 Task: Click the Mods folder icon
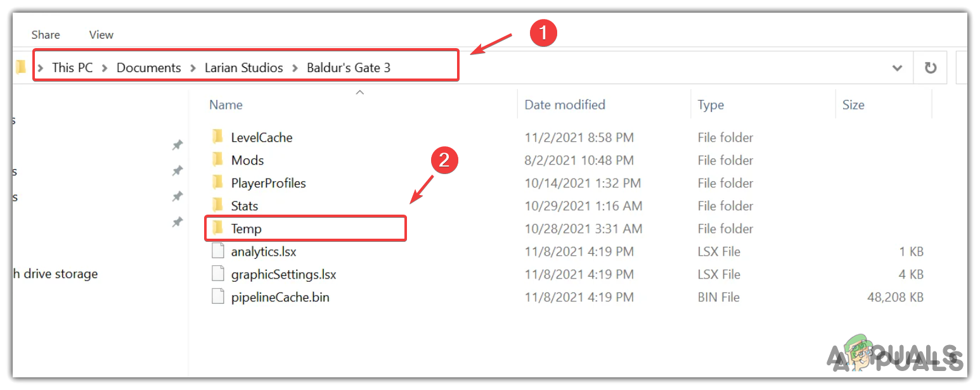(218, 160)
